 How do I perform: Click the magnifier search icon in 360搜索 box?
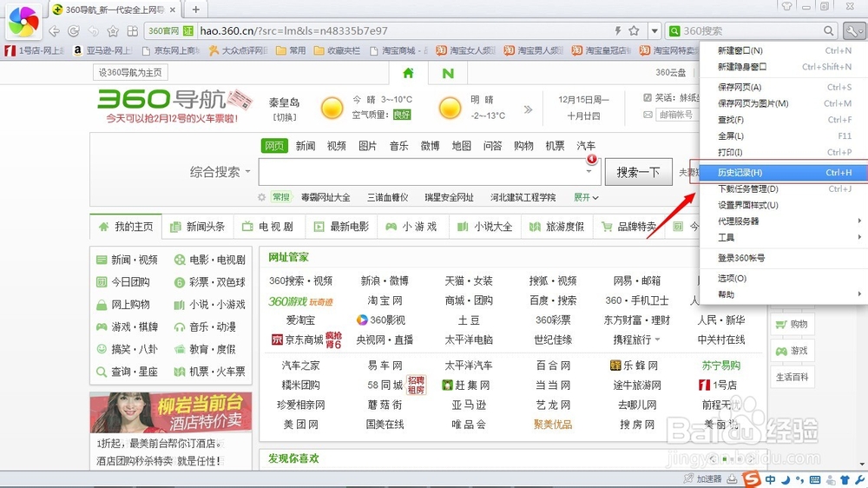828,31
